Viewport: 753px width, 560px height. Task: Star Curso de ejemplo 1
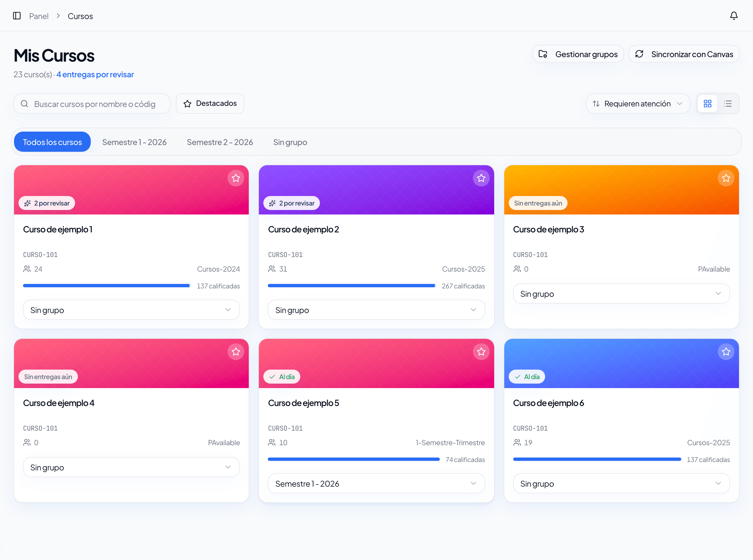click(x=236, y=178)
